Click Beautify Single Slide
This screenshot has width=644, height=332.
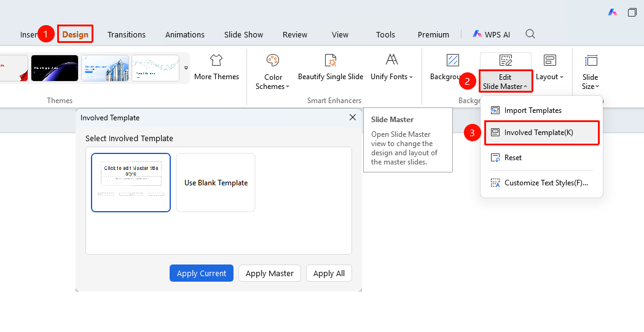coord(331,67)
